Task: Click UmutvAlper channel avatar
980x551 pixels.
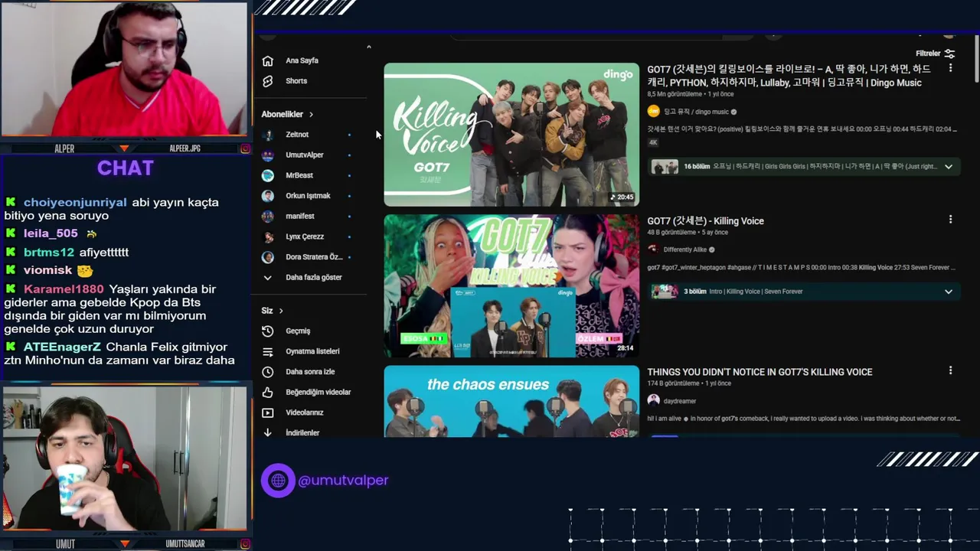Action: click(268, 155)
